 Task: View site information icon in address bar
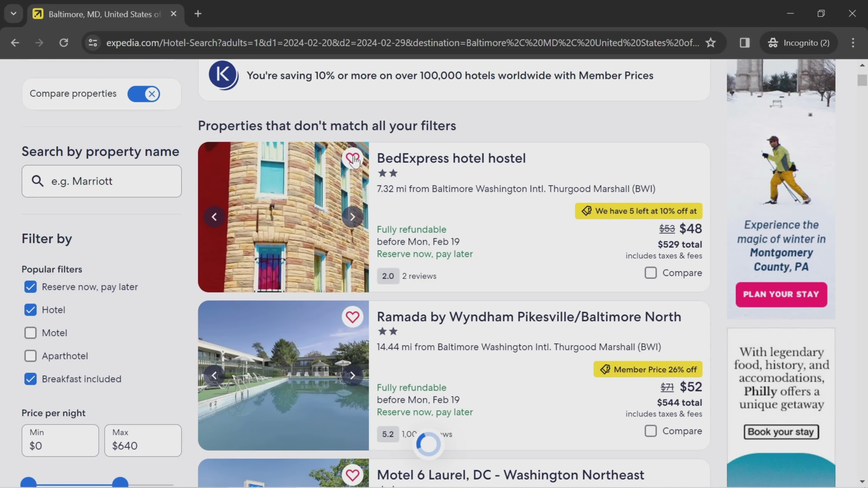coord(93,43)
